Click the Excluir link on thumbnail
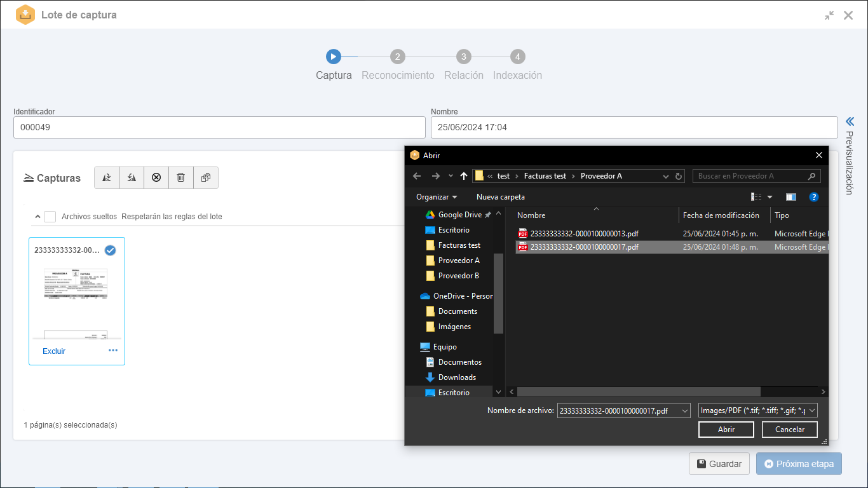This screenshot has height=488, width=868. click(x=54, y=351)
